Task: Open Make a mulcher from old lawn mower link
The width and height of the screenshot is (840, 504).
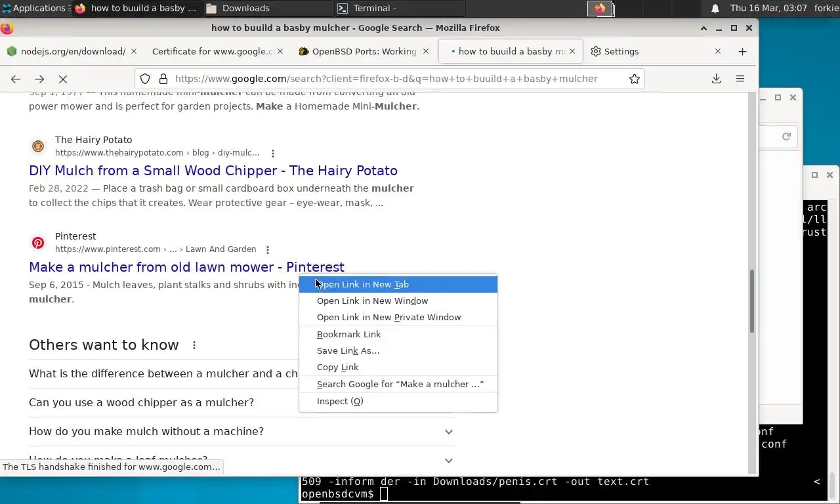Action: pos(186,267)
